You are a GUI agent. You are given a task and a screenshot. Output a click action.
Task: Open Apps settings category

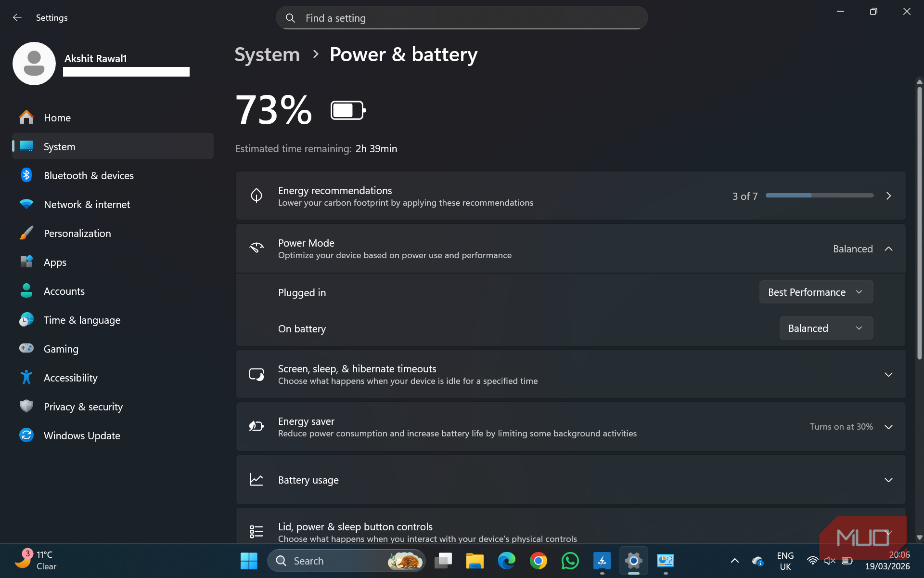pos(113,262)
